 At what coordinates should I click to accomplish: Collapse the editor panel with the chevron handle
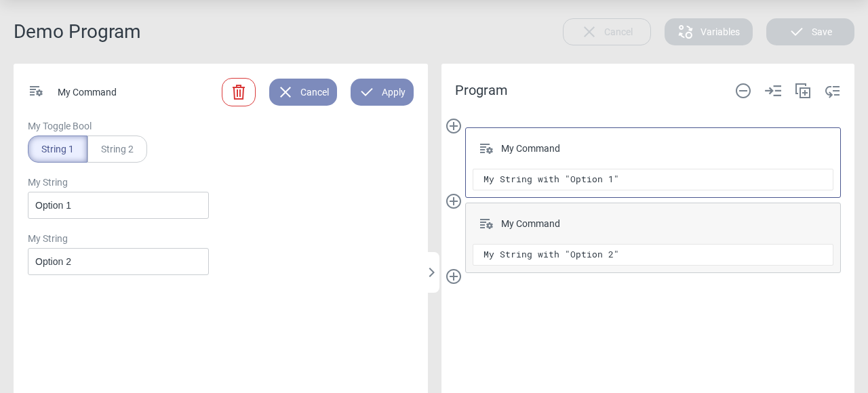pyautogui.click(x=432, y=272)
